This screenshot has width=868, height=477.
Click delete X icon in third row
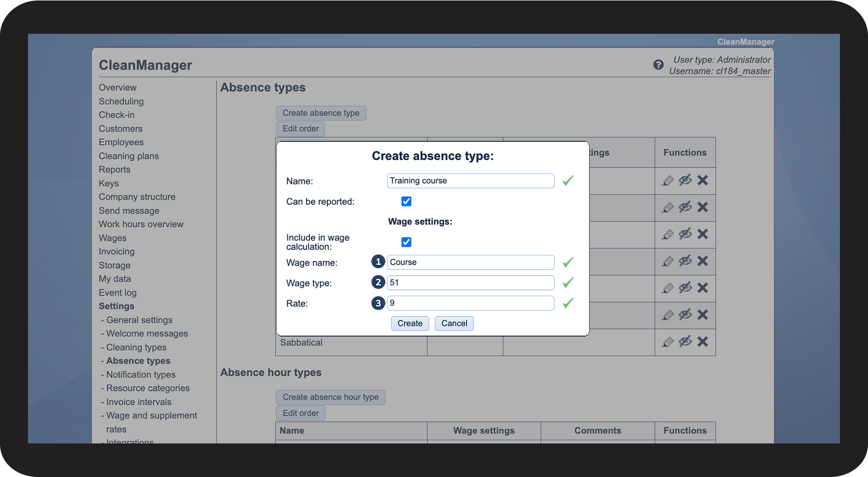point(702,234)
